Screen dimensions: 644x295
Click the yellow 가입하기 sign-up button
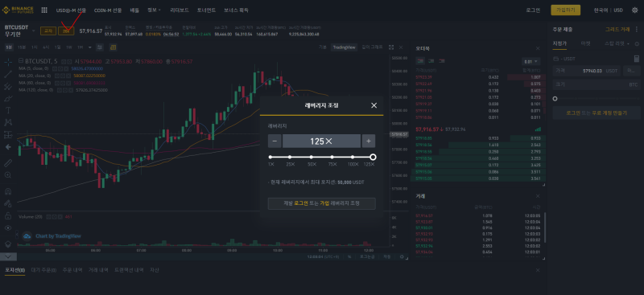coord(566,10)
